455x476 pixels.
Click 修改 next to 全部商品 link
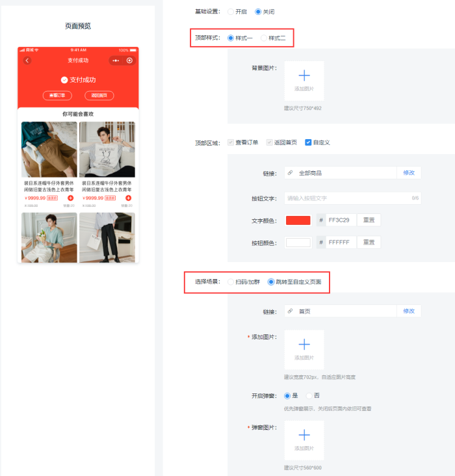[409, 173]
